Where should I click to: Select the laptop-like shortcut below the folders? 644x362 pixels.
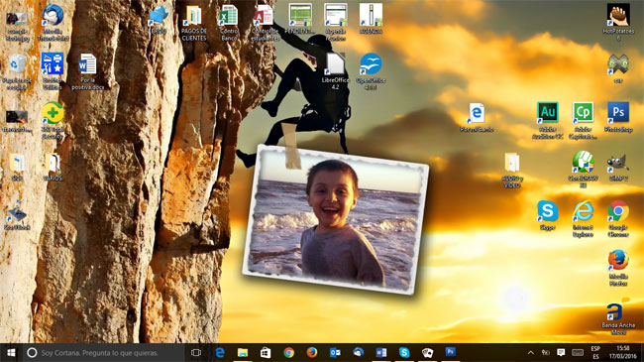pyautogui.click(x=17, y=215)
